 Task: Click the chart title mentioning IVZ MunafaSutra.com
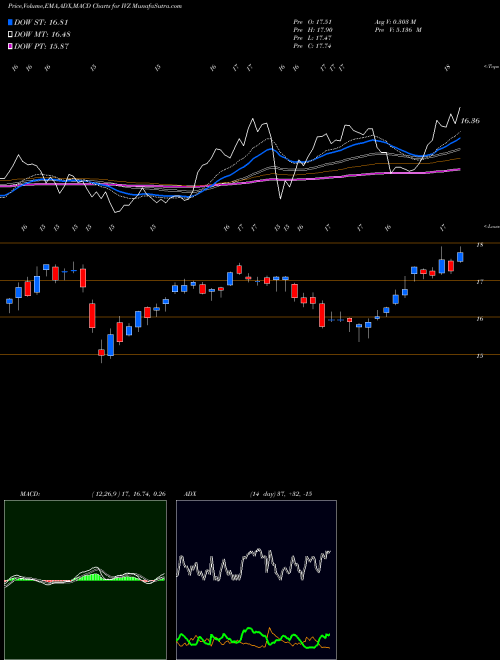[95, 6]
